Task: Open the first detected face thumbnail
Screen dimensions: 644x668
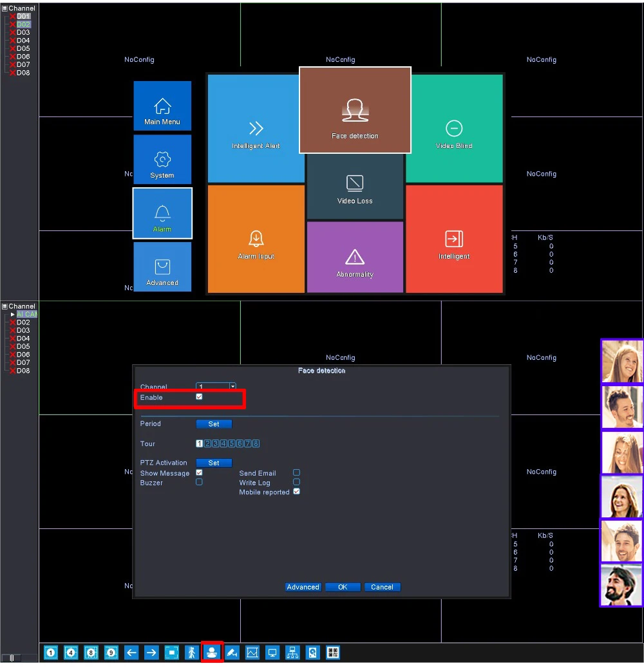Action: tap(622, 361)
